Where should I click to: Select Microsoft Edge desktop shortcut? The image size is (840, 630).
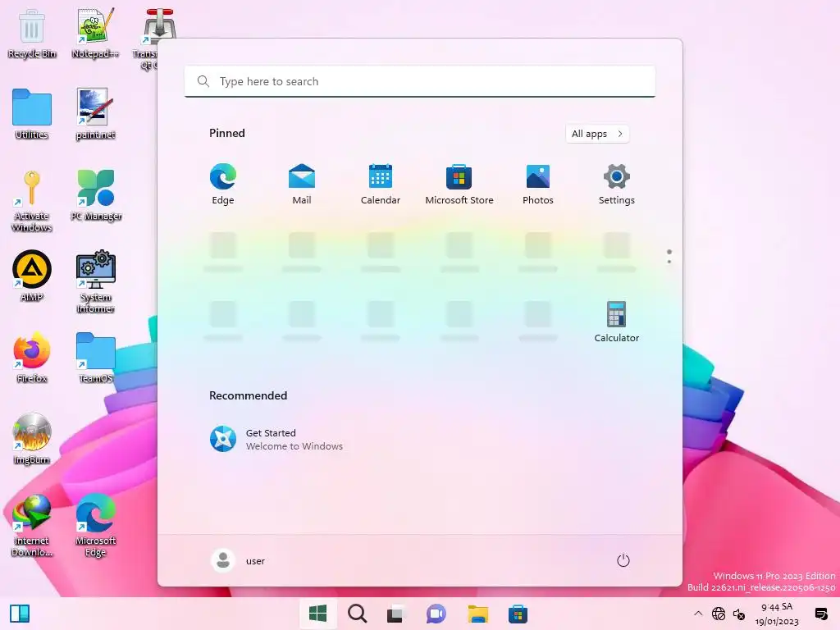95,526
